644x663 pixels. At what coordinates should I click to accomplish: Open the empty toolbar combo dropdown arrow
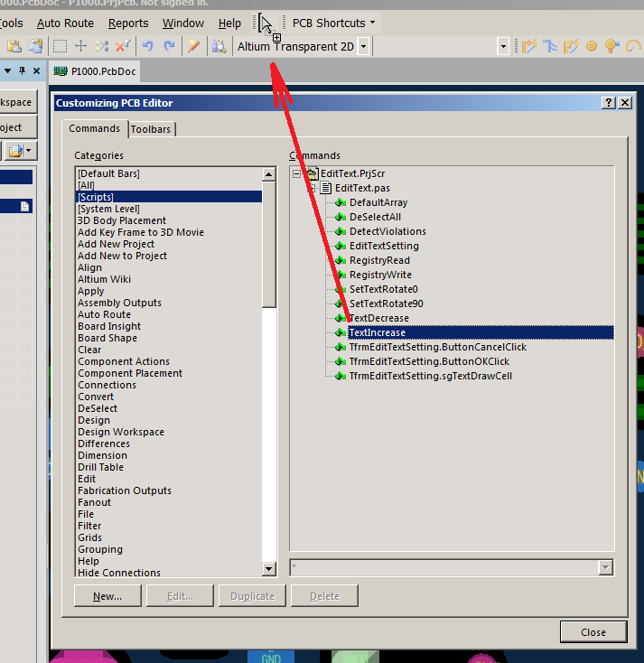tap(503, 46)
